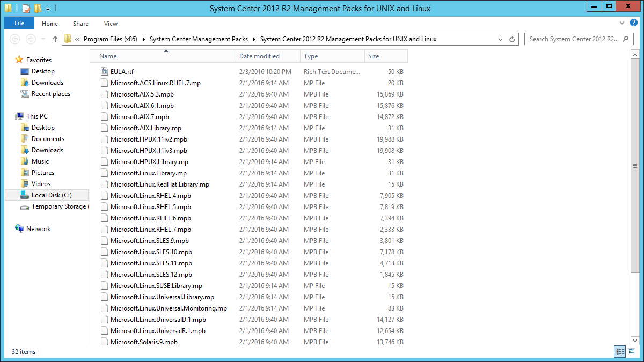Select Microsoft.Linux.Universal.Monitoring.mp file name
644x362 pixels.
tap(169, 308)
